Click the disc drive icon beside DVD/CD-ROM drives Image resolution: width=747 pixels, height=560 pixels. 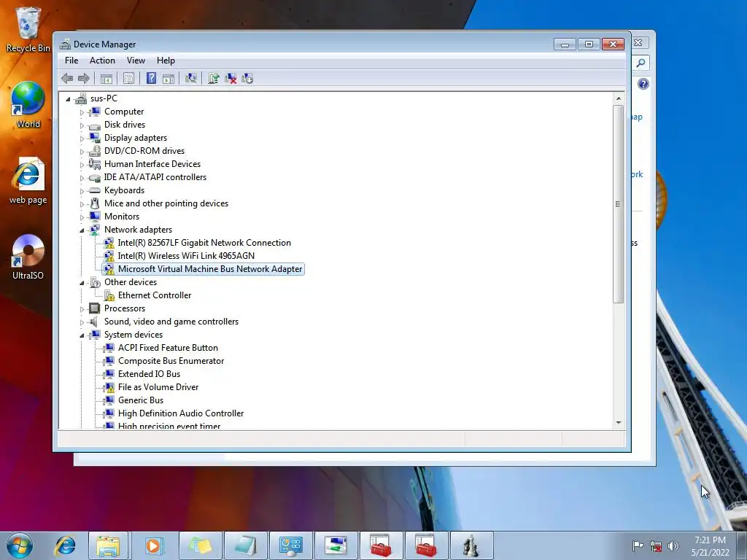point(95,151)
